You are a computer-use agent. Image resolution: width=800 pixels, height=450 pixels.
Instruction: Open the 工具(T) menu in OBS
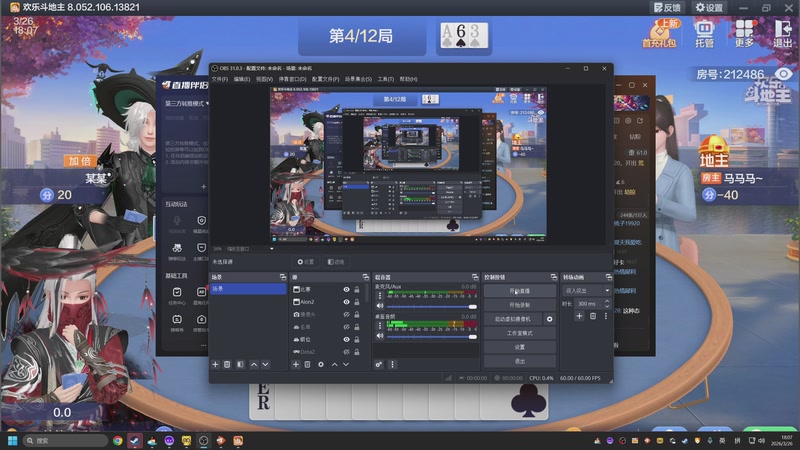tap(386, 79)
